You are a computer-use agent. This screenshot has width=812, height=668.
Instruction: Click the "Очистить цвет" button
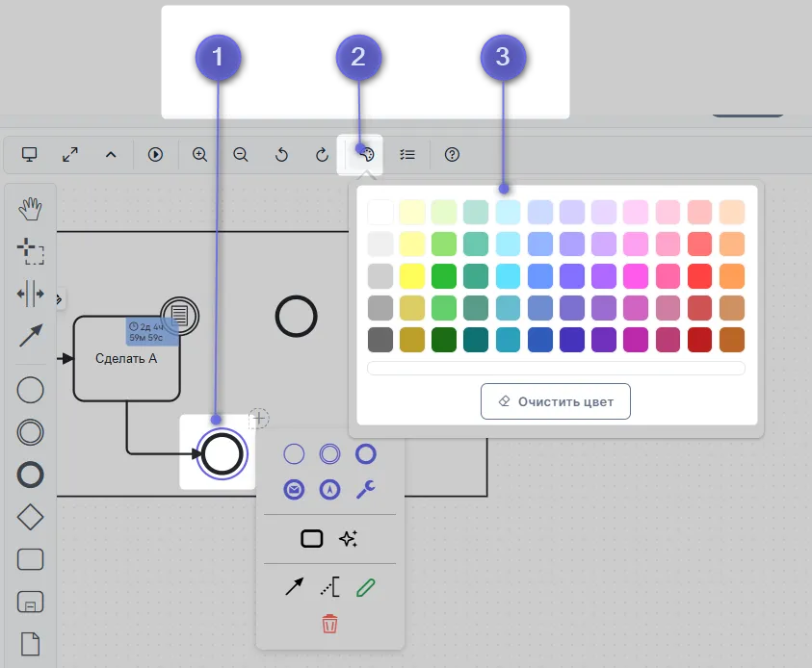click(x=556, y=401)
